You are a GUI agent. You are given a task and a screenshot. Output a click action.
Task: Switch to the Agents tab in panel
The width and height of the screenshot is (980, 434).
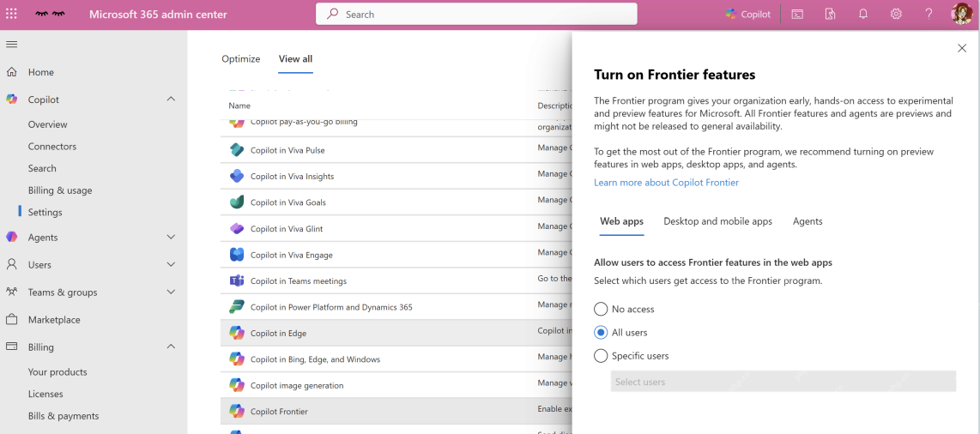(808, 221)
